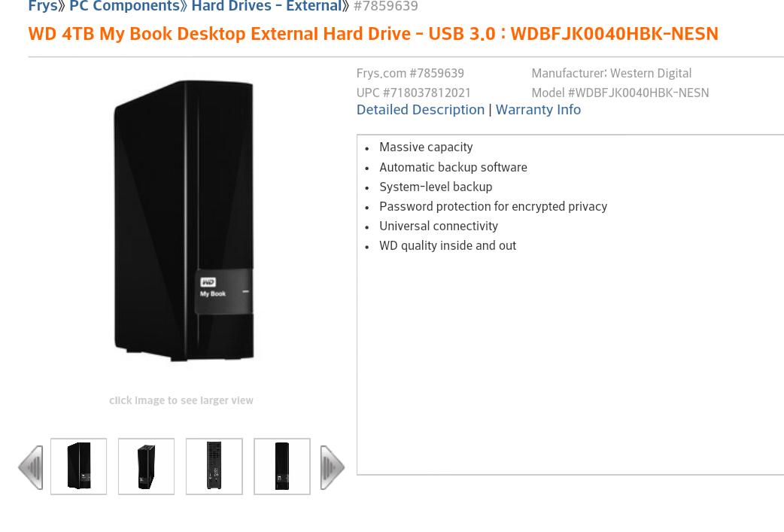Click Manufacturer: Western Digital text

coord(612,74)
